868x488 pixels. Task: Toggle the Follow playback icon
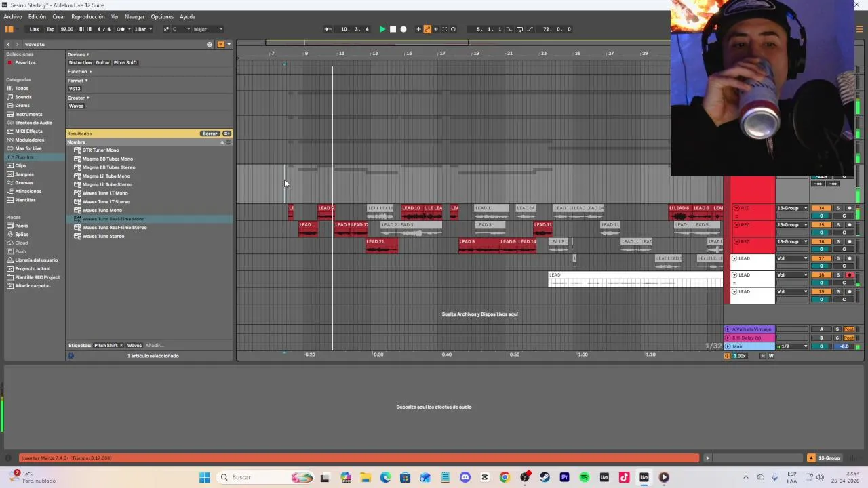[328, 29]
